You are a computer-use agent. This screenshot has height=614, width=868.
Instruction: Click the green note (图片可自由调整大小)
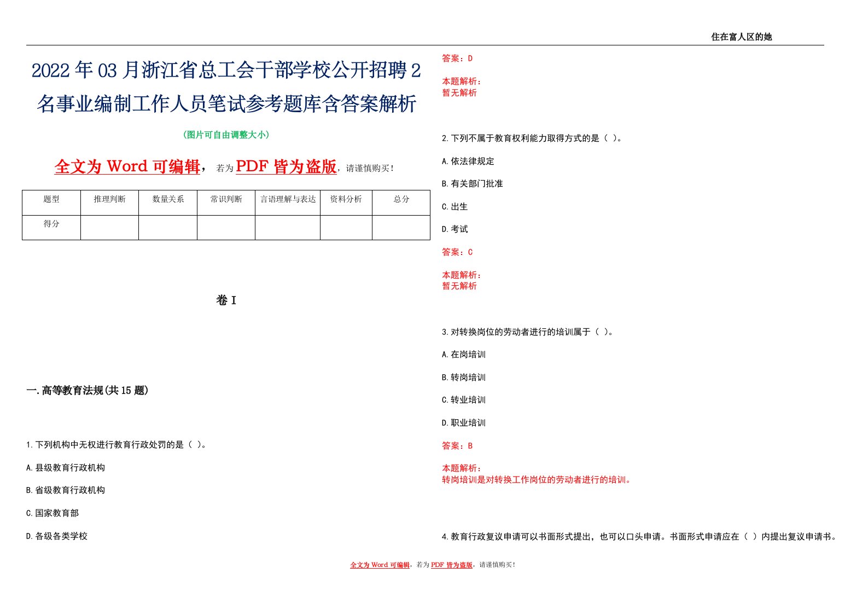[x=226, y=135]
